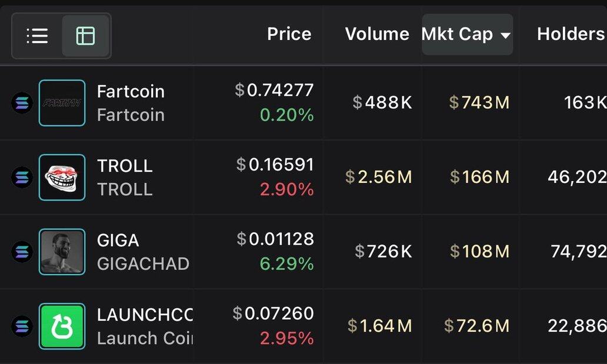607x364 pixels.
Task: Click Solana chain icon beside TROLL
Action: [x=22, y=177]
